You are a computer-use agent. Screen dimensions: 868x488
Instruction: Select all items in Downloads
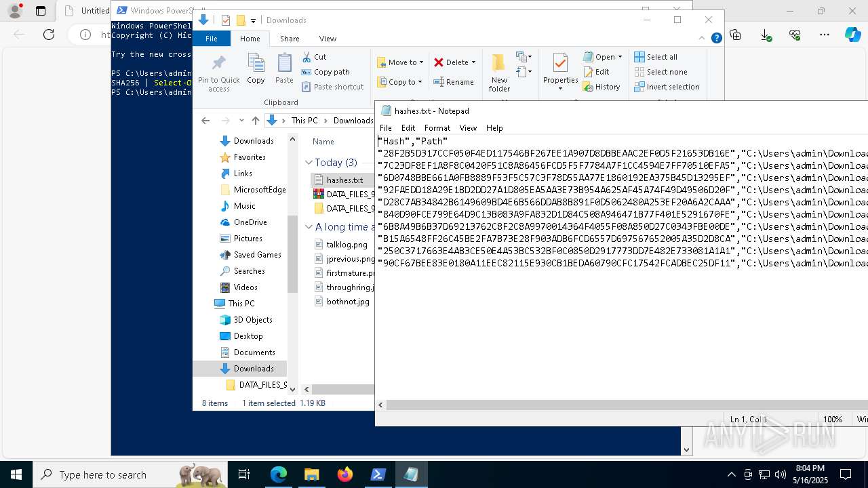click(656, 57)
